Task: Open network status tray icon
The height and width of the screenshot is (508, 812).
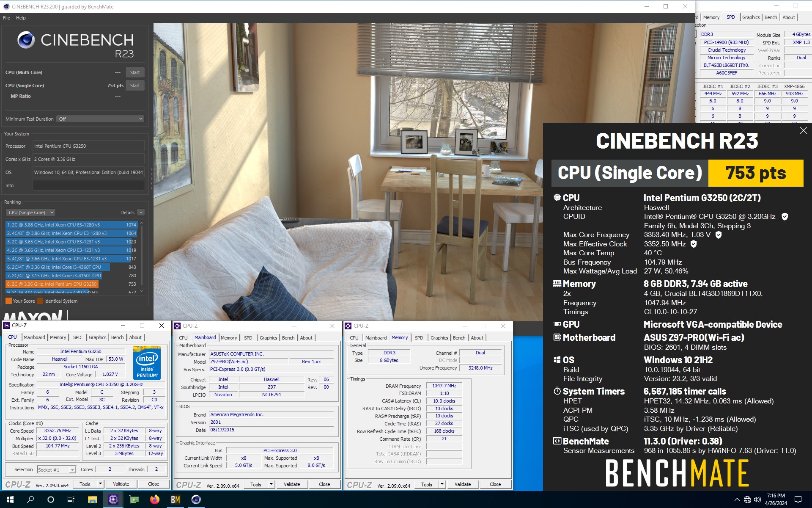Action: tap(747, 500)
